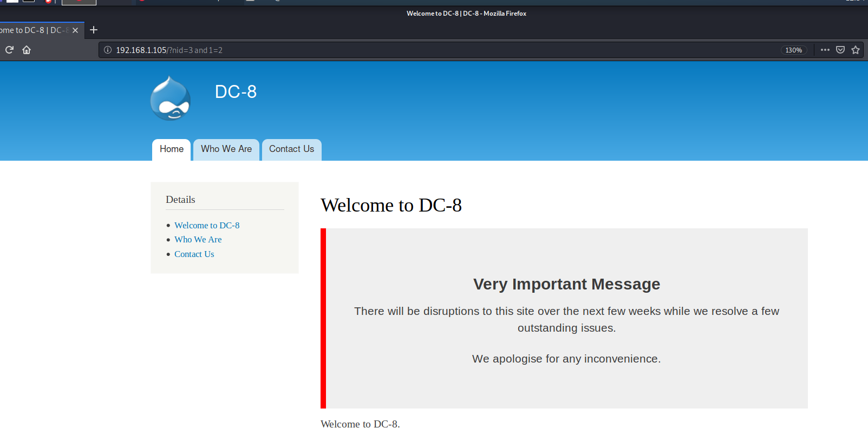Screen dimensions: 868x428
Task: Reload the current page
Action: (x=9, y=50)
